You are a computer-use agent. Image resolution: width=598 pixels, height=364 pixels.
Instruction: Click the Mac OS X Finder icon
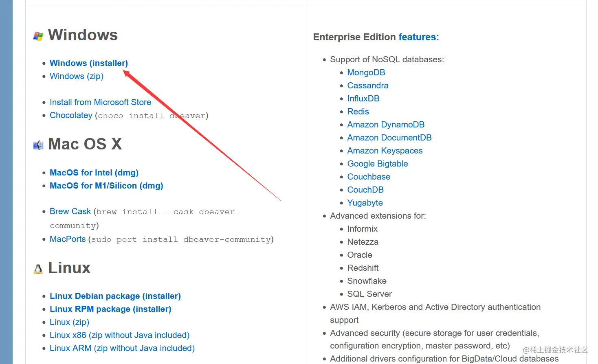(x=38, y=145)
